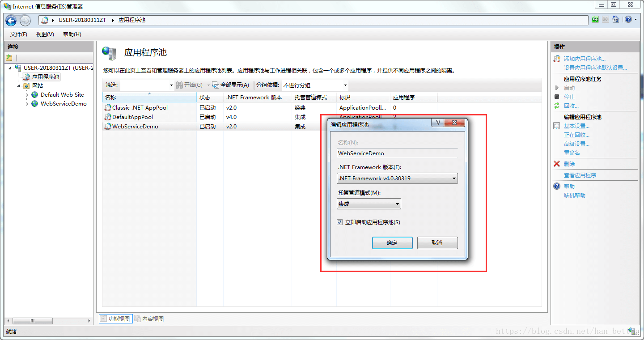Click the green refresh icon in address bar
Screen dimensions: 644x340
595,19
